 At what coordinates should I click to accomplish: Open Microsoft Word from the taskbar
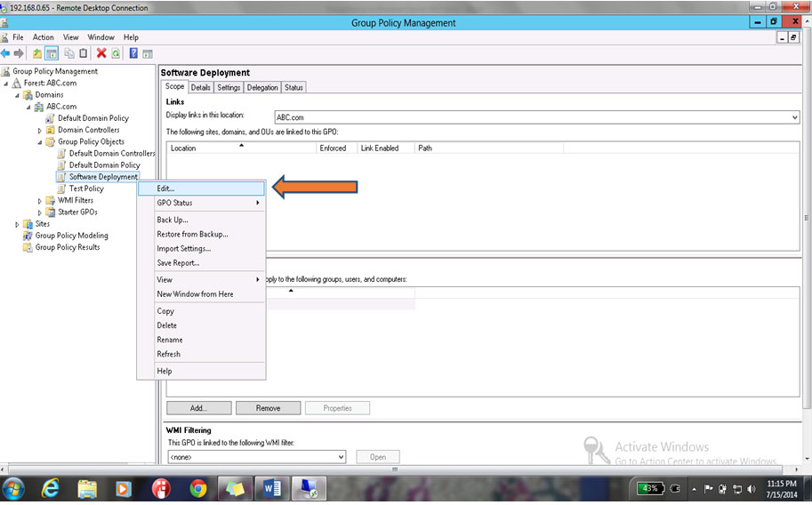272,488
